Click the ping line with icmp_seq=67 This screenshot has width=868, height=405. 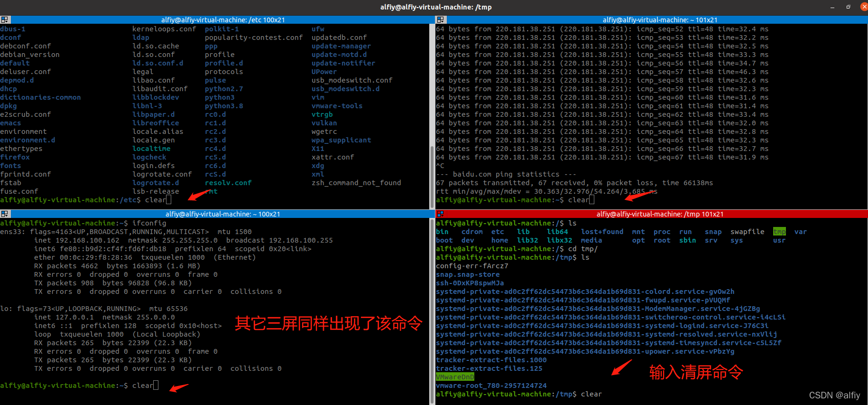[602, 157]
